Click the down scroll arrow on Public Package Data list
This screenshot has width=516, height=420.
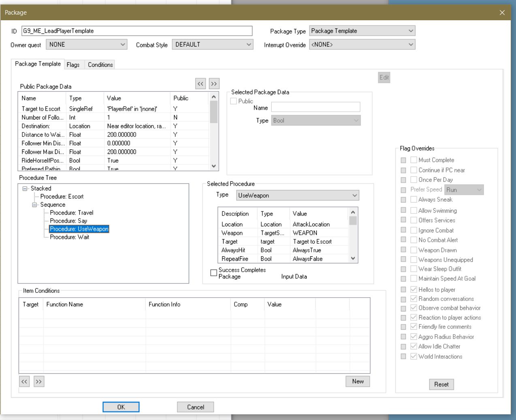point(213,165)
